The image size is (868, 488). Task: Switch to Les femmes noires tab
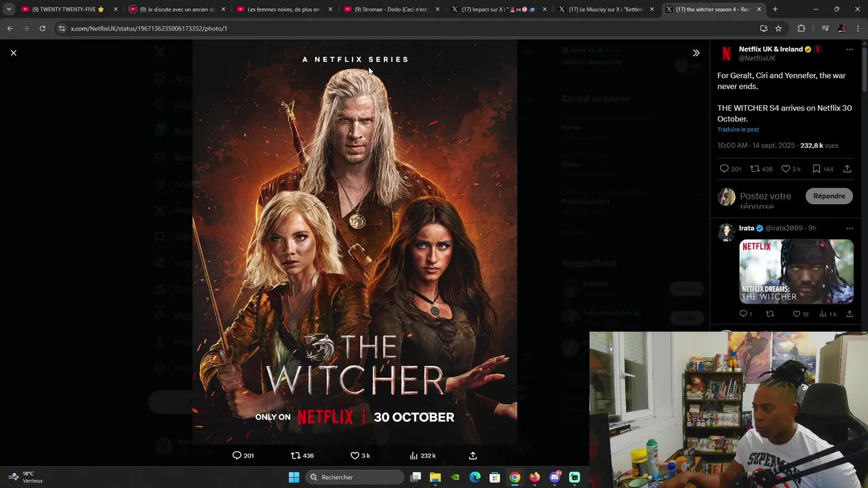pos(283,9)
